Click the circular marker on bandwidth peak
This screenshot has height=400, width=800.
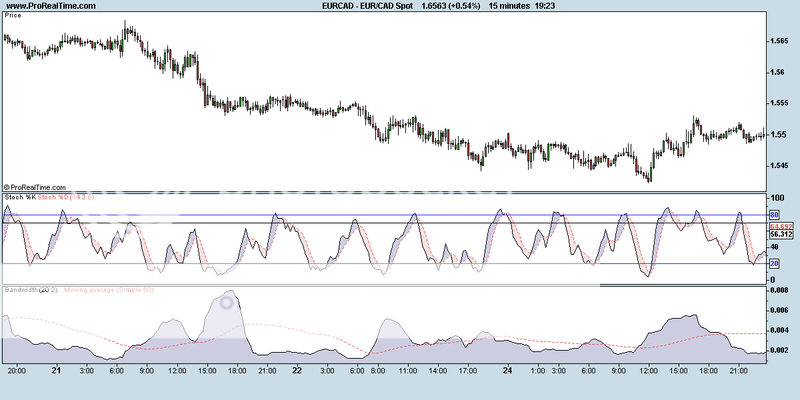(228, 302)
